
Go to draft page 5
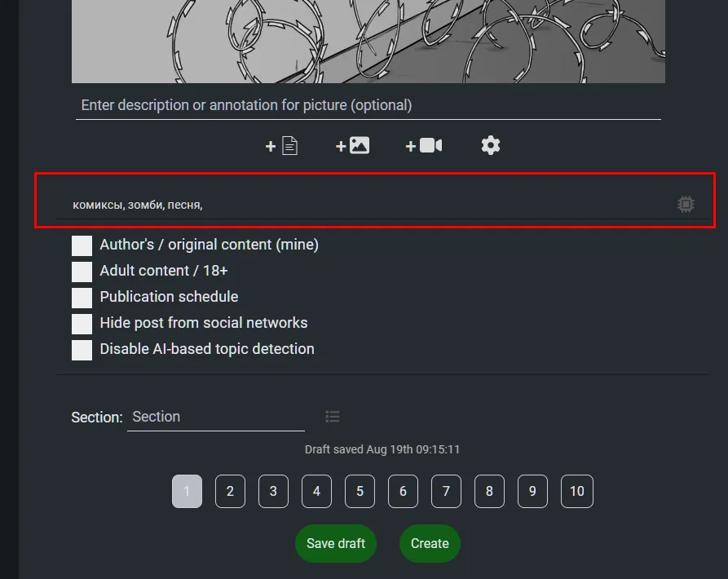[x=360, y=491]
